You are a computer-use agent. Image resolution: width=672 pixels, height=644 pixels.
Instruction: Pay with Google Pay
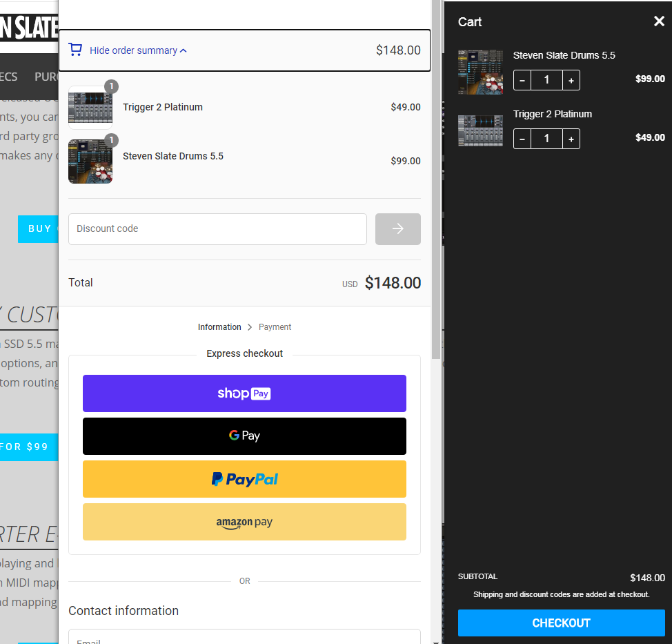[244, 436]
